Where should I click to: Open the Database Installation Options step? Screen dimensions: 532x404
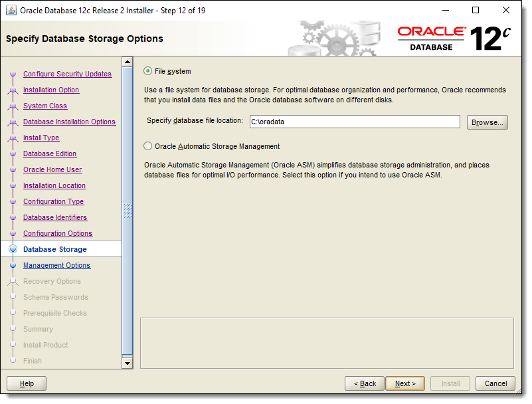click(x=69, y=122)
